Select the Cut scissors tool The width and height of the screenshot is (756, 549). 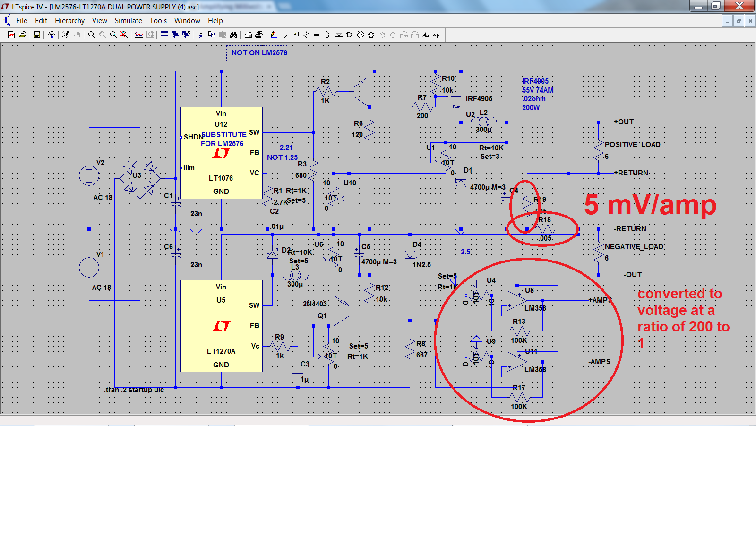pos(201,35)
